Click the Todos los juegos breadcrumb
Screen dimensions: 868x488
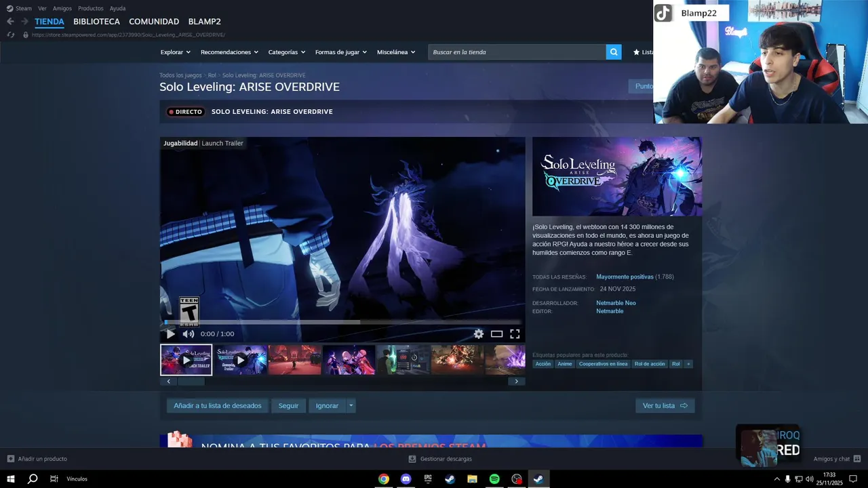180,75
